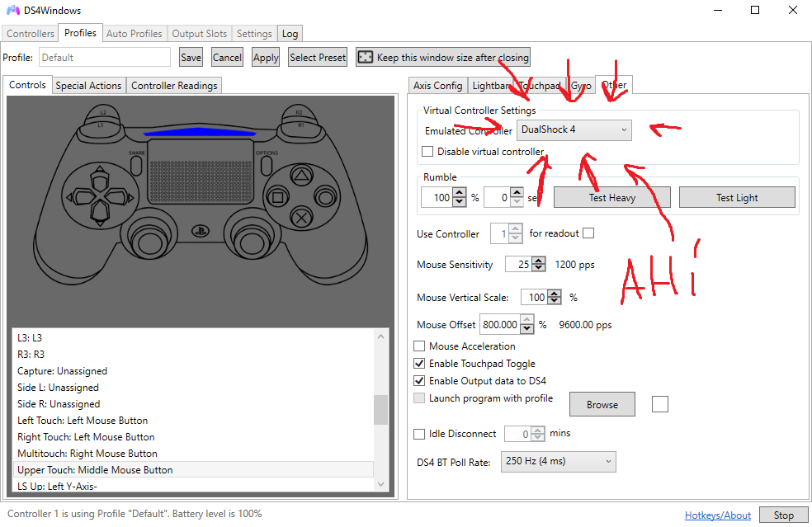Image resolution: width=812 pixels, height=527 pixels.
Task: Enable Disable virtual controller checkbox
Action: (427, 151)
